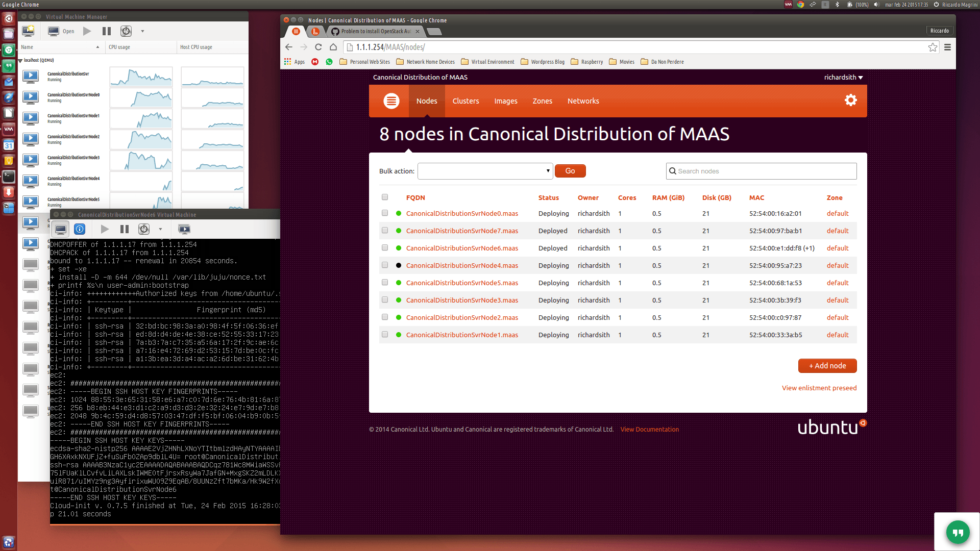
Task: Click the Go button
Action: (x=570, y=171)
